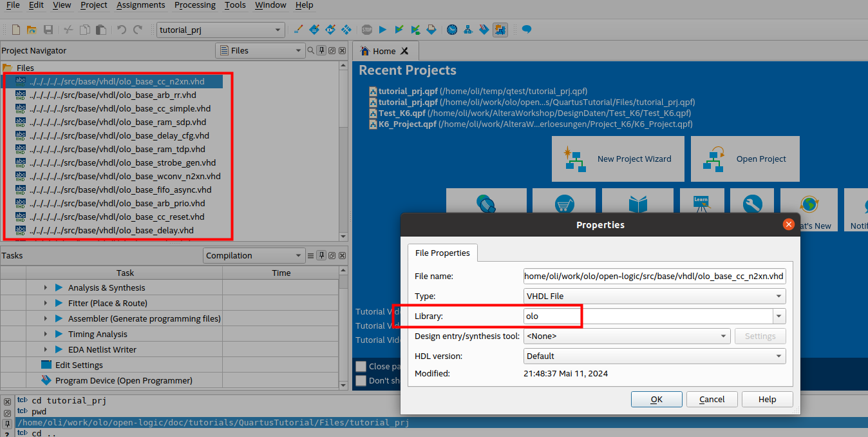Viewport: 868px width, 437px height.
Task: Open the Assignment Editor pencil icon
Action: pos(298,30)
